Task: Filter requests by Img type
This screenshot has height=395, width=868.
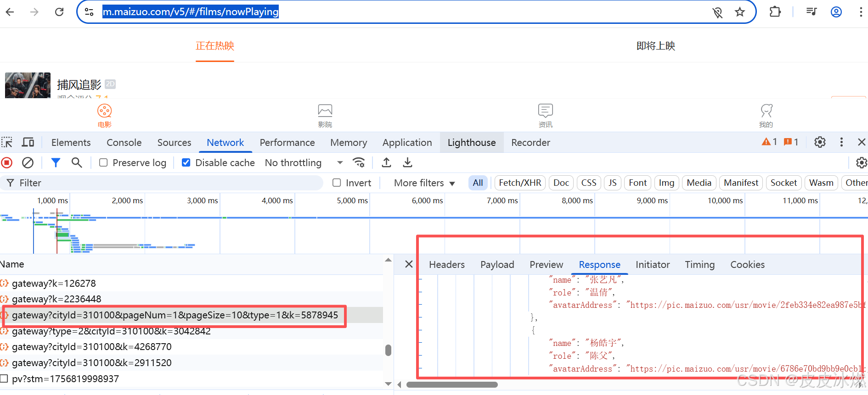Action: click(x=666, y=183)
